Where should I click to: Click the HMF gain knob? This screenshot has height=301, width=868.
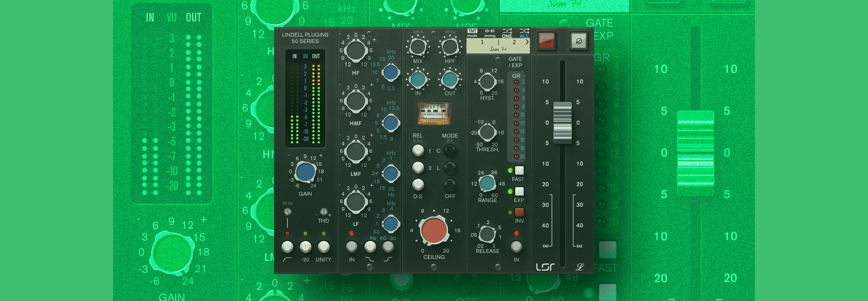[356, 101]
